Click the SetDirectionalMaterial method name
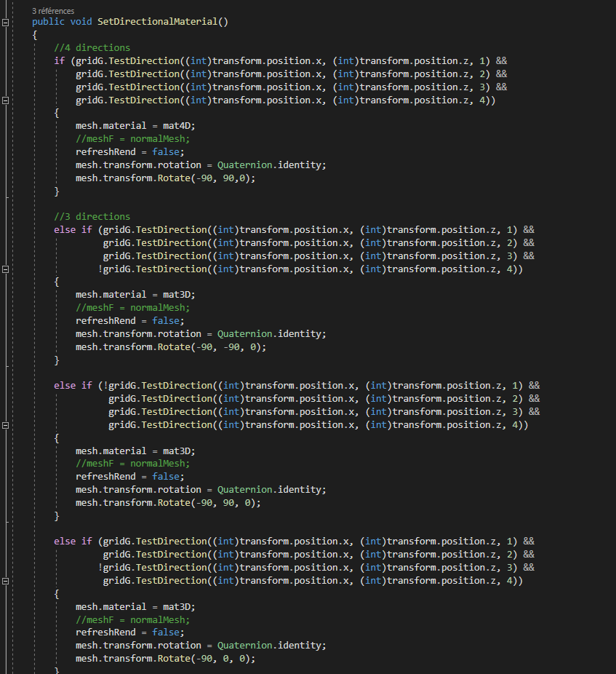Image resolution: width=616 pixels, height=674 pixels. coord(157,22)
